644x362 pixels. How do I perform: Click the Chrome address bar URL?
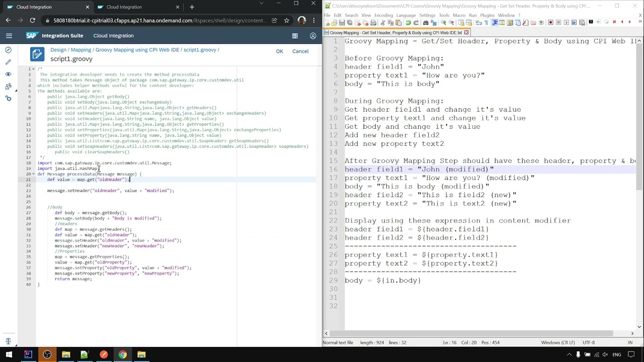160,21
